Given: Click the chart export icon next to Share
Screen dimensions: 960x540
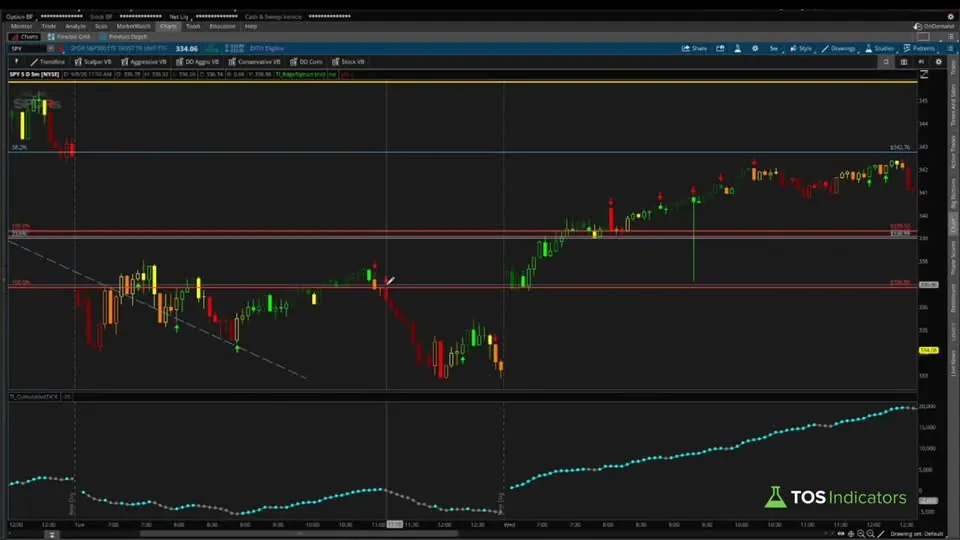Looking at the screenshot, I should click(720, 48).
